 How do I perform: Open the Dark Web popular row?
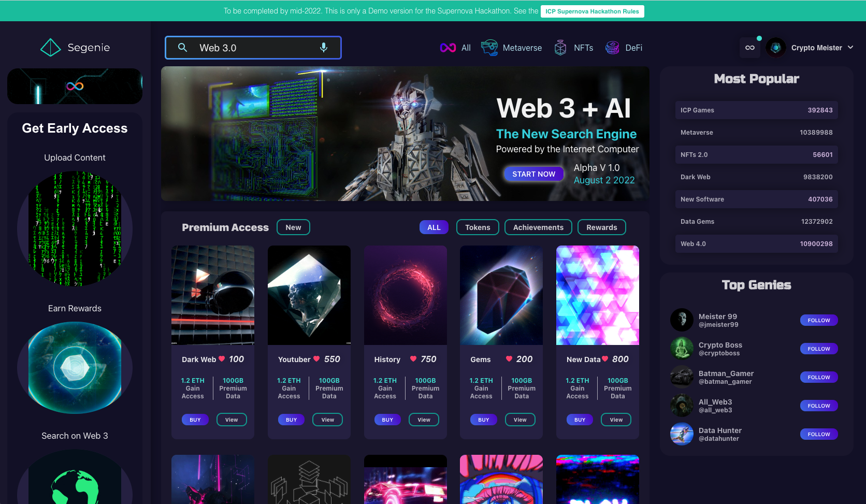[x=756, y=177]
